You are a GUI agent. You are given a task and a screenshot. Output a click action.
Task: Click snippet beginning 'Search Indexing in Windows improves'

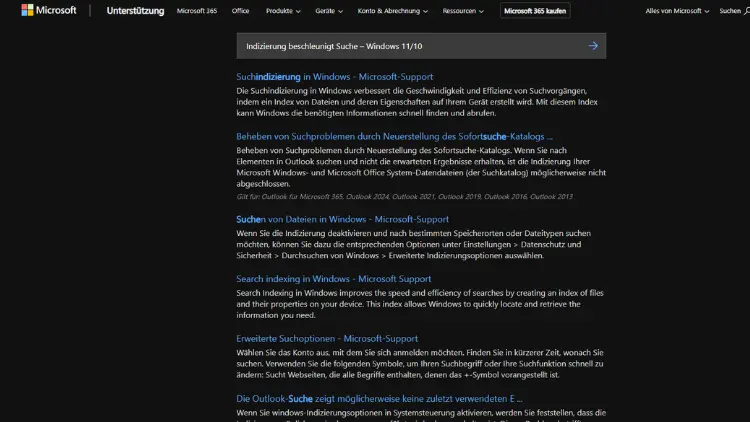pyautogui.click(x=419, y=304)
